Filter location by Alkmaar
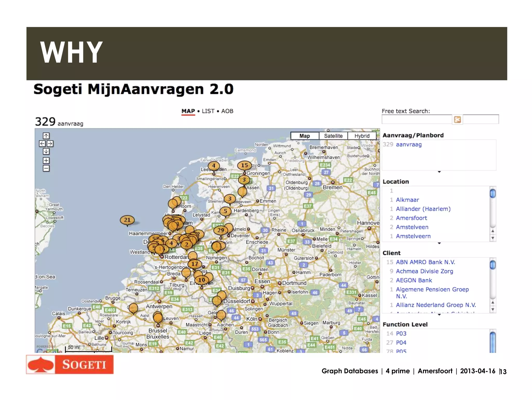Viewport: 532px width, 400px height. pos(407,200)
